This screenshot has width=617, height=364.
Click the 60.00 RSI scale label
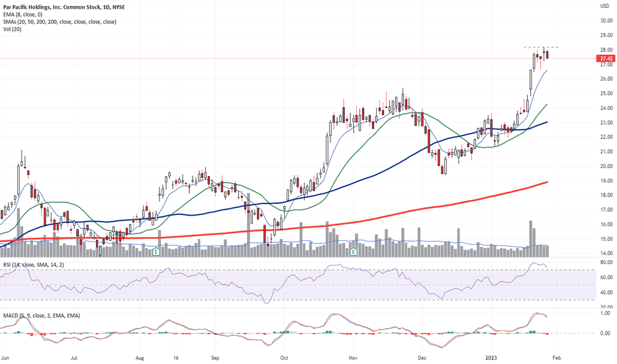tap(606, 277)
